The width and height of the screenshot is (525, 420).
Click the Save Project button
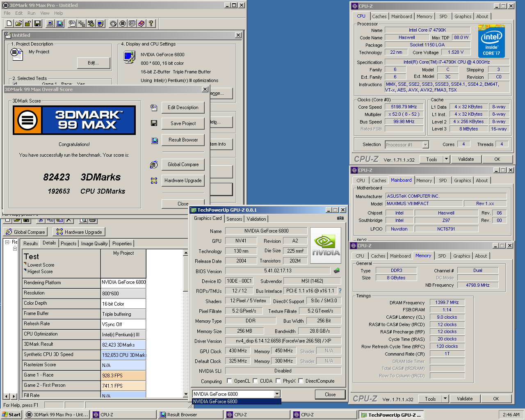183,123
